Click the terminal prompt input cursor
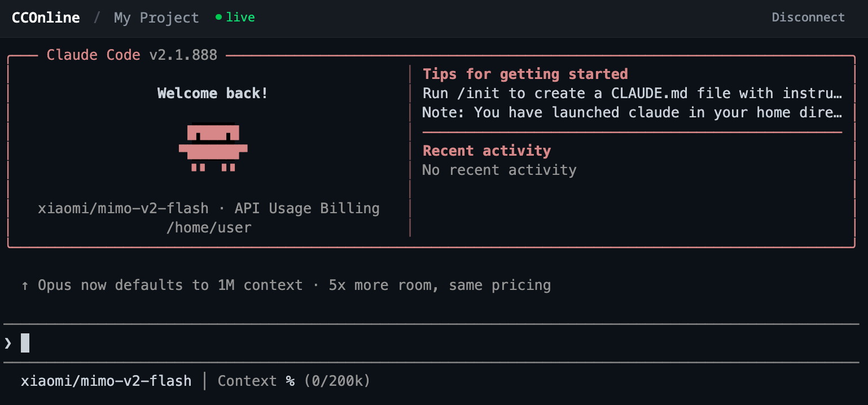This screenshot has height=405, width=868. (25, 343)
